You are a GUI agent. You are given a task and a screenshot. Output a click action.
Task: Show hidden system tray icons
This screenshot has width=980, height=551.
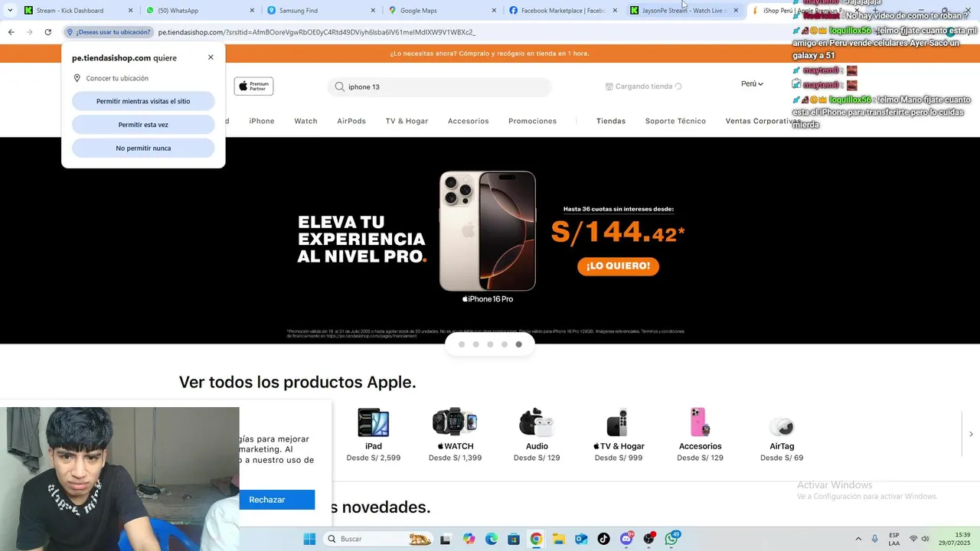click(x=858, y=539)
